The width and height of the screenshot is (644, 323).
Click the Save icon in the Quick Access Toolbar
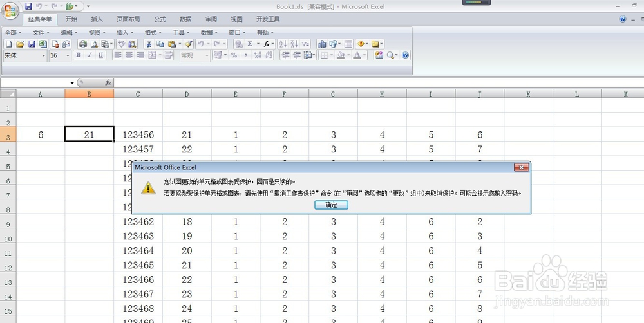28,6
